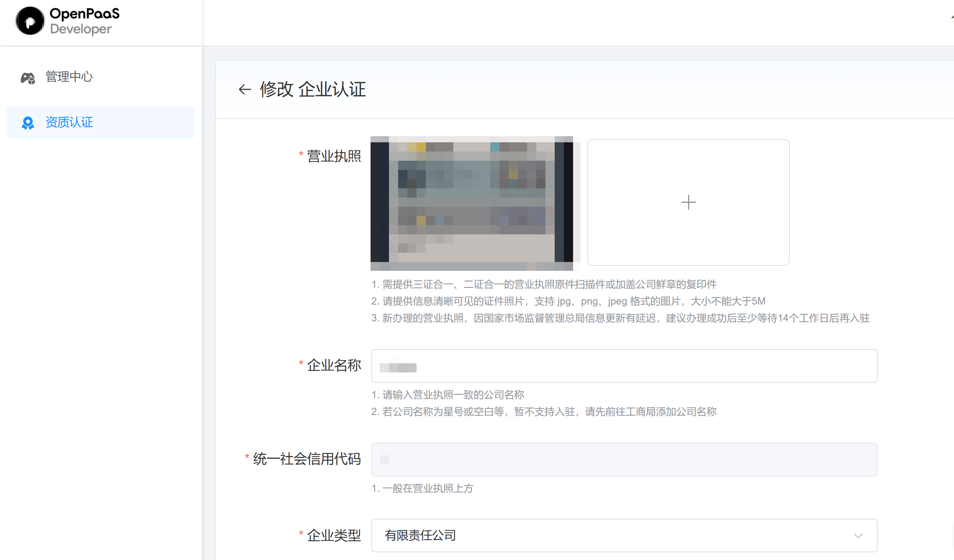Click hint about 等待14个工作日后再入驻
Viewport: 954px width, 560px height.
620,318
